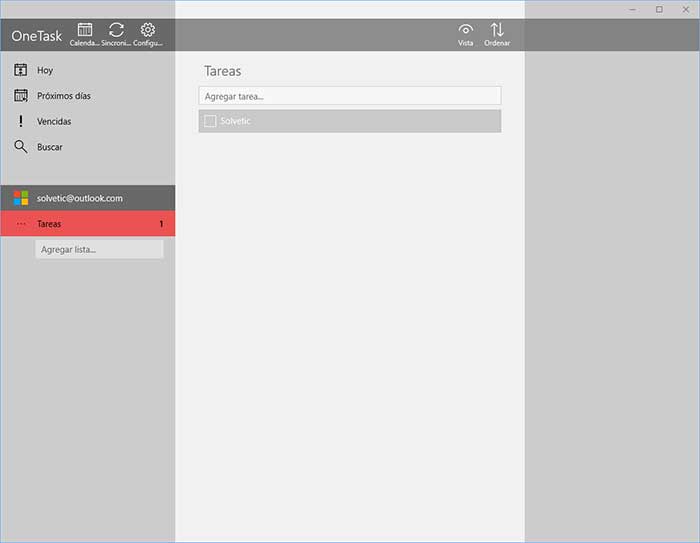Open Configuración gear icon
Image resolution: width=700 pixels, height=543 pixels.
click(148, 30)
